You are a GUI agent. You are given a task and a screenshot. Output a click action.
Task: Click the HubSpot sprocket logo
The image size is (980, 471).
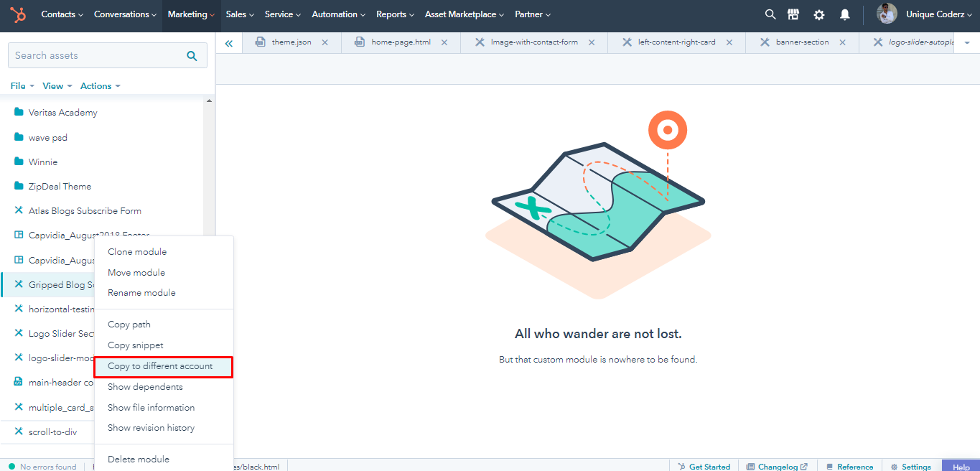click(18, 14)
